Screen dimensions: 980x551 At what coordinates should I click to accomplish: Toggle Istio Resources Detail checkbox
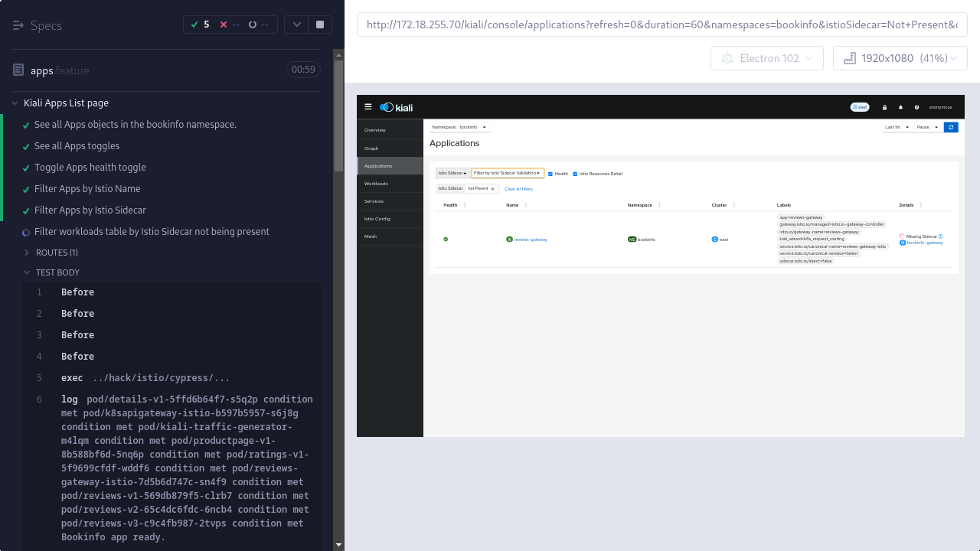point(575,174)
